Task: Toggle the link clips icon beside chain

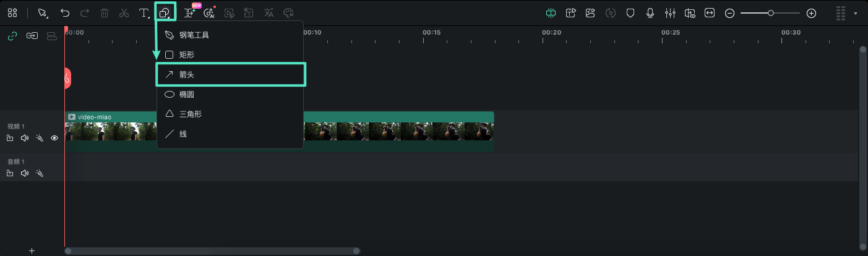Action: point(32,36)
